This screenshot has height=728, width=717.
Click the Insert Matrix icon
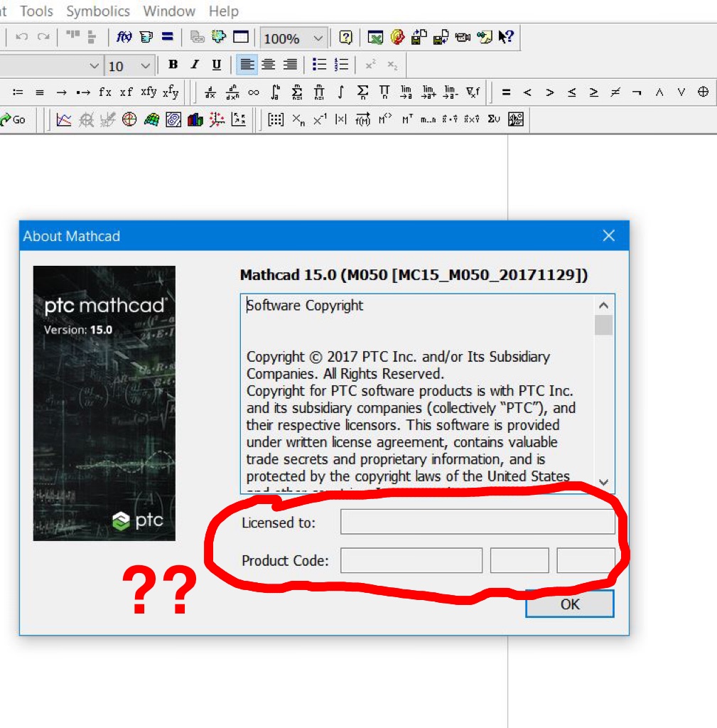(x=276, y=119)
